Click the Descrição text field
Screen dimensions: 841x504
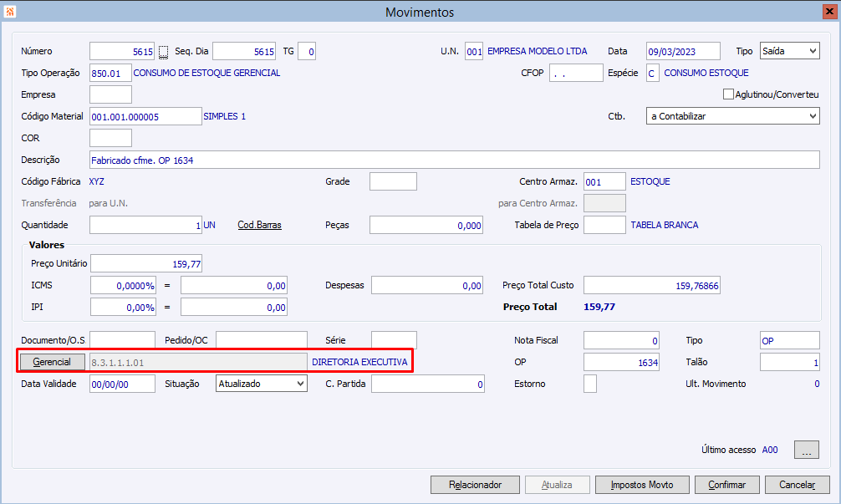454,160
